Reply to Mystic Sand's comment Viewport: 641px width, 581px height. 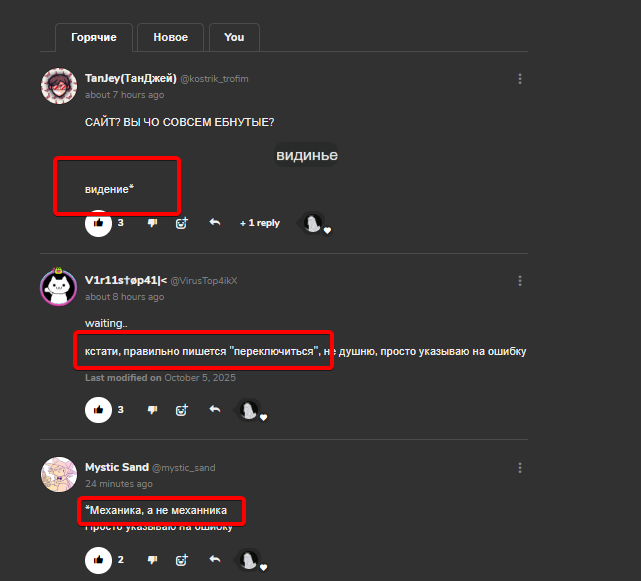tap(215, 559)
